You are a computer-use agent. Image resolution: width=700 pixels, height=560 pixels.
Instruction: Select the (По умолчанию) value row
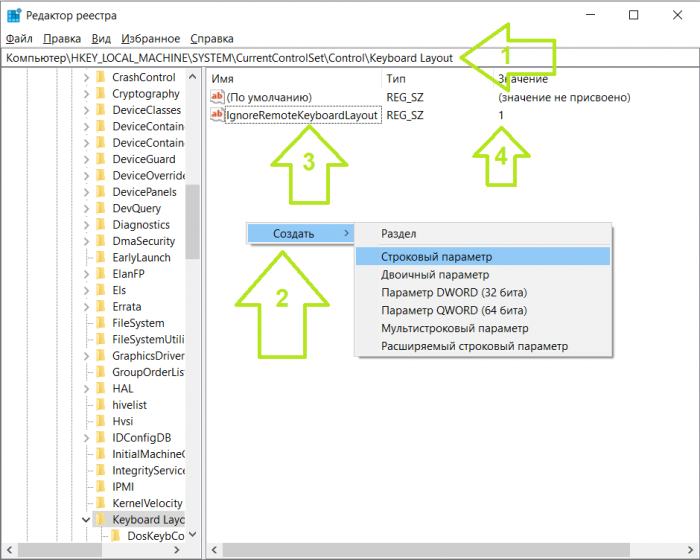[269, 97]
